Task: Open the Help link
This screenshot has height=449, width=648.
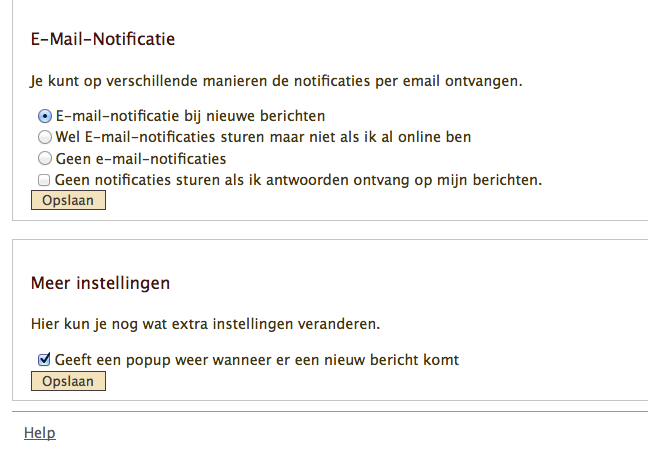Action: [x=39, y=433]
